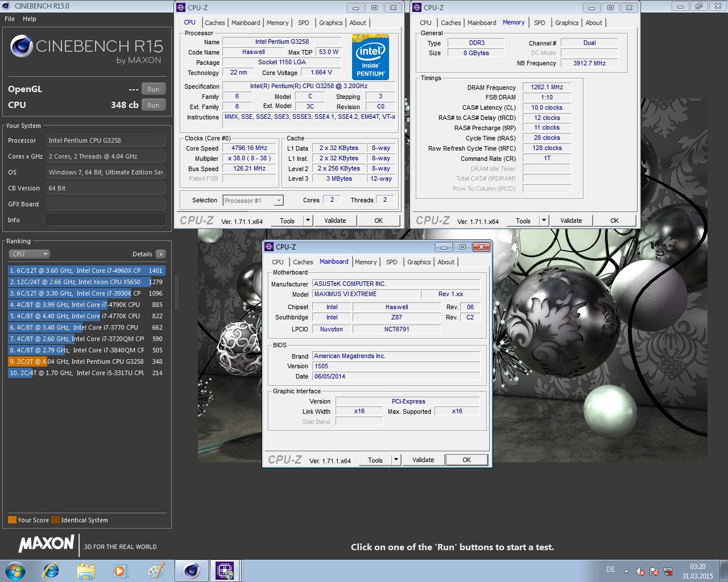The height and width of the screenshot is (582, 728).
Task: Click the Intel inside Pentium badge
Action: pos(370,57)
